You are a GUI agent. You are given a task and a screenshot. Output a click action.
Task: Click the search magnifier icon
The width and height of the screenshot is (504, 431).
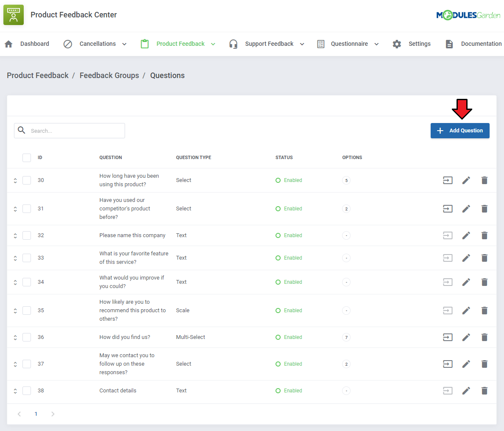click(x=22, y=130)
